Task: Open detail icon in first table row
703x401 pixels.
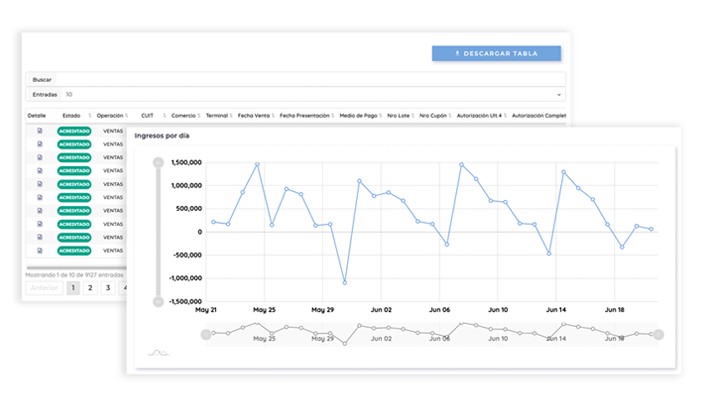Action: (x=40, y=131)
